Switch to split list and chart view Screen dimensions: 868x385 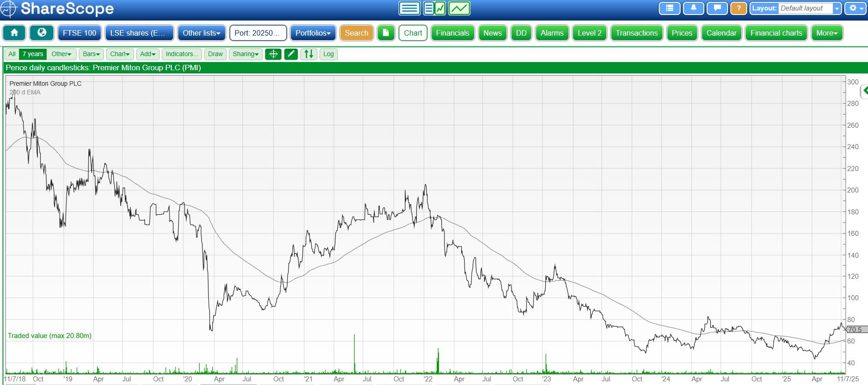coord(434,8)
